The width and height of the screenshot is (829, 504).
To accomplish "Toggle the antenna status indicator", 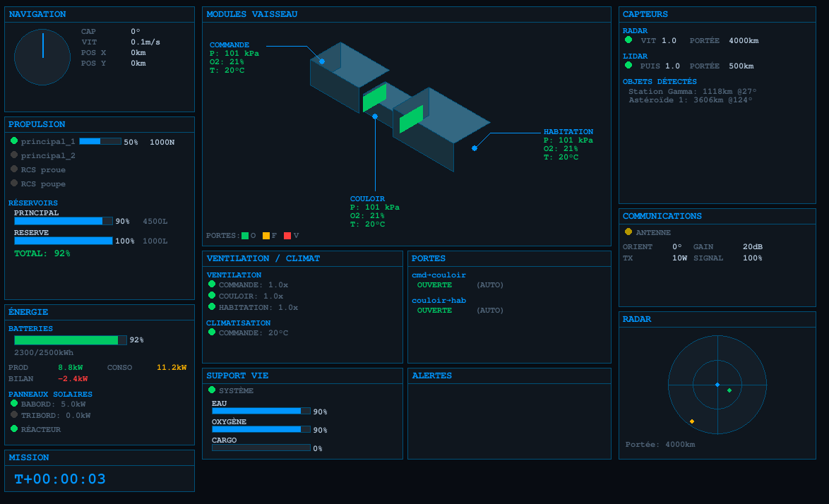I will [x=628, y=232].
